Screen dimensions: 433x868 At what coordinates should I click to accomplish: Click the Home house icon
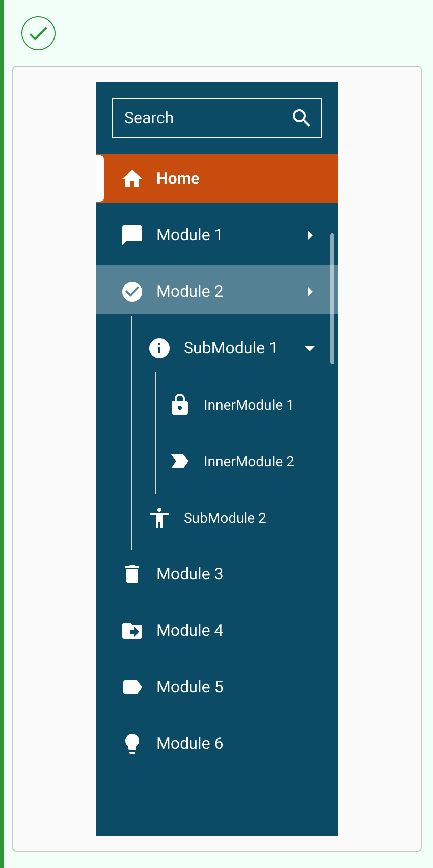[132, 179]
